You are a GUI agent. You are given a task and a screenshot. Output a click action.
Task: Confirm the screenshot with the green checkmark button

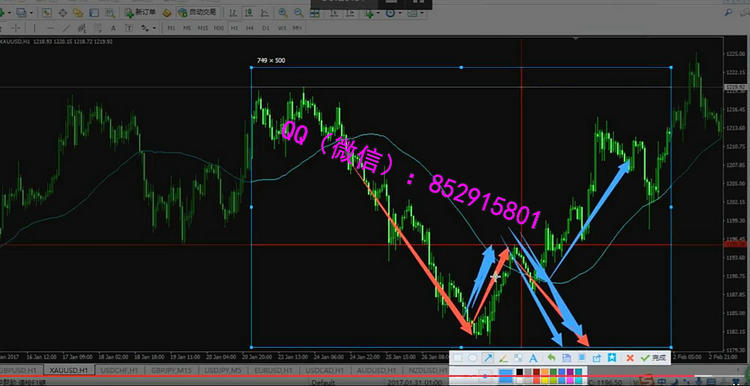pyautogui.click(x=654, y=357)
